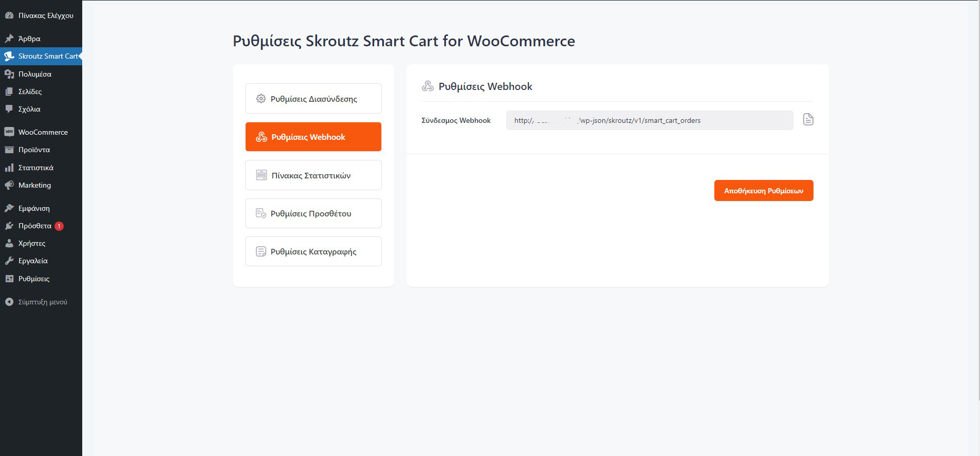Open the Ρυθμίσεις Προσθέτου tab
Screen dimensions: 980x456
(313, 213)
